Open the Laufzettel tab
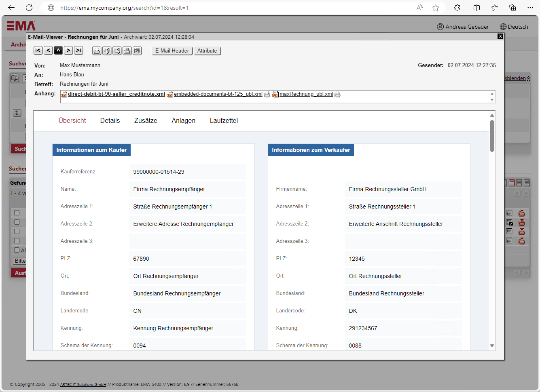This screenshot has height=392, width=540. (224, 120)
